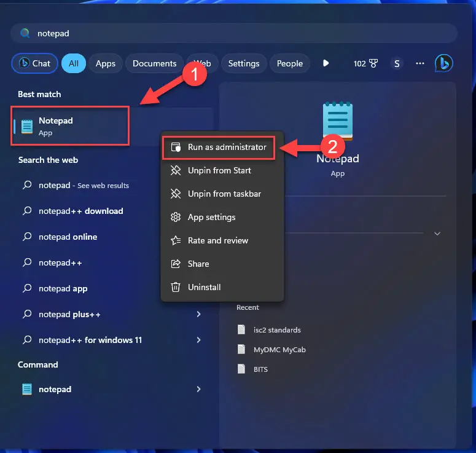476x453 pixels.
Task: Choose Unpin from taskbar
Action: (222, 194)
